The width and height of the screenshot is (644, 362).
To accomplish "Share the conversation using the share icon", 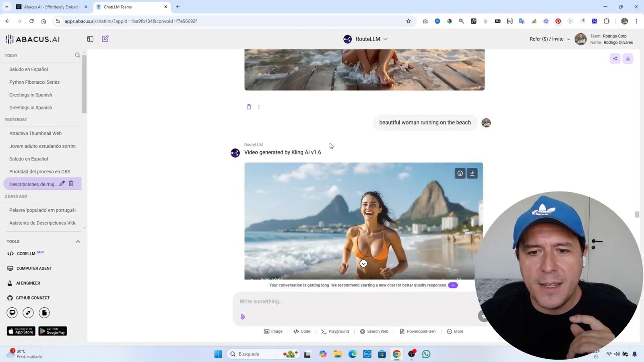I will click(615, 58).
